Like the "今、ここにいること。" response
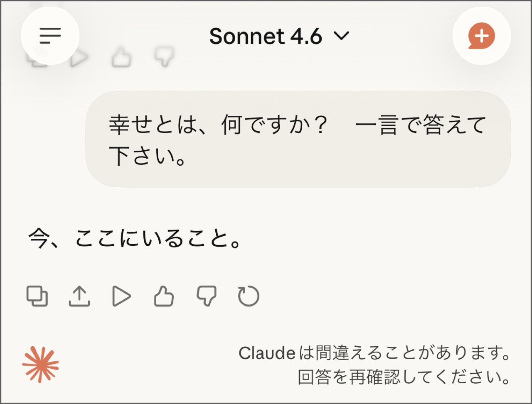 click(164, 296)
